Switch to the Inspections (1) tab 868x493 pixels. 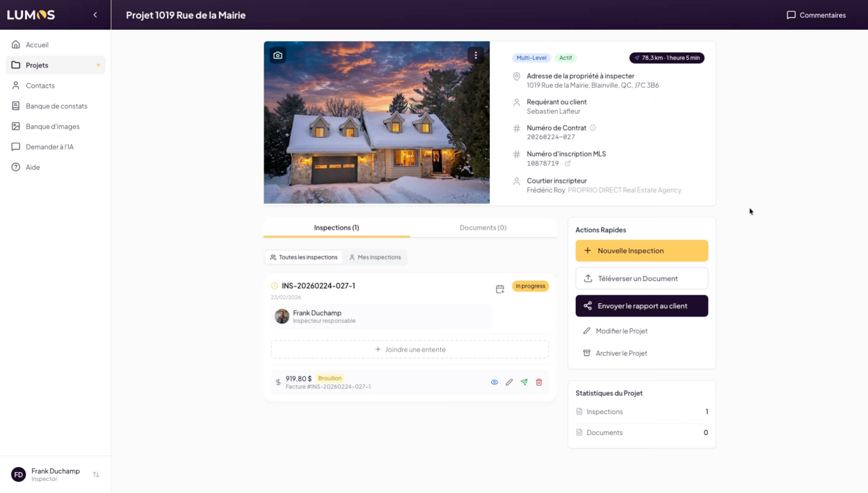pyautogui.click(x=337, y=228)
